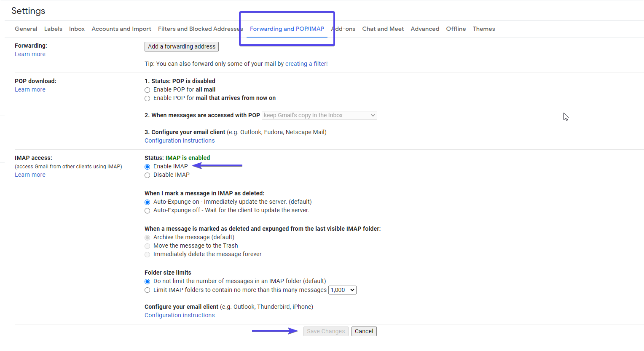Image resolution: width=644 pixels, height=351 pixels.
Task: Click Add a forwarding address button
Action: click(x=182, y=46)
